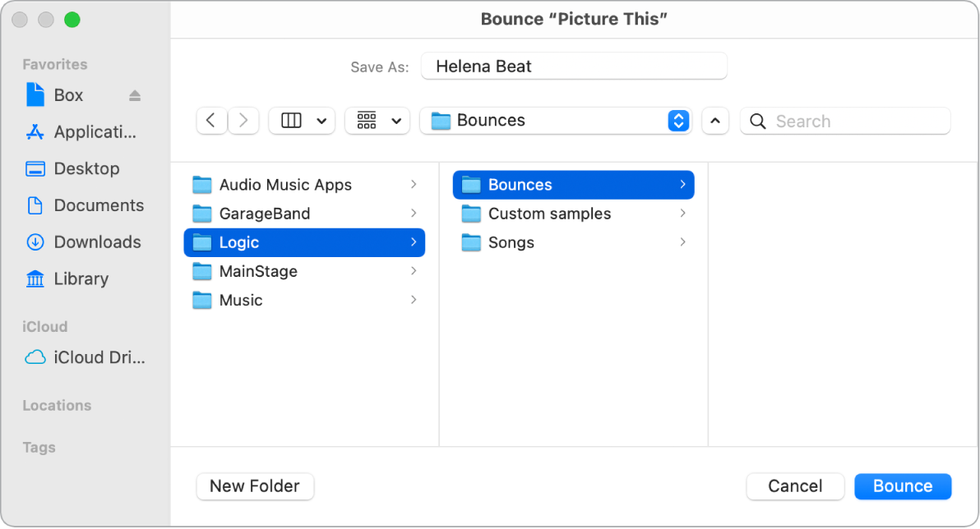Screen dimensions: 980x529
Task: Open the view style dropdown
Action: point(302,121)
